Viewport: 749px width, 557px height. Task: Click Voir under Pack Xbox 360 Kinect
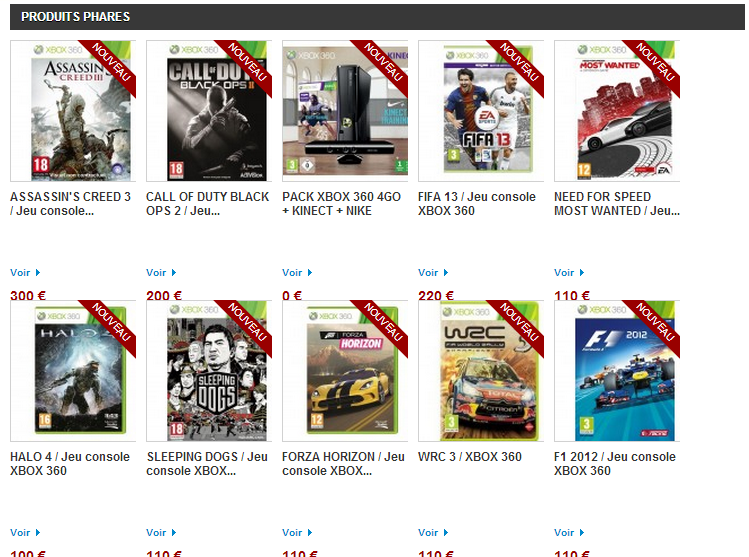pyautogui.click(x=297, y=273)
